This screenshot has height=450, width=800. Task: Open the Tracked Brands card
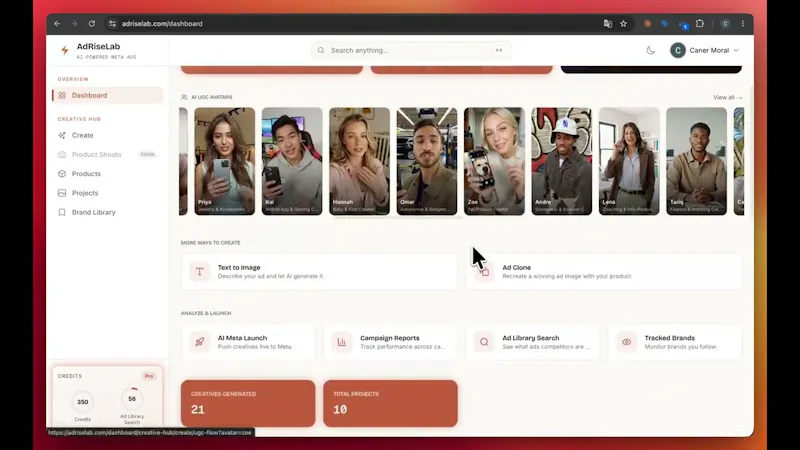coord(675,342)
